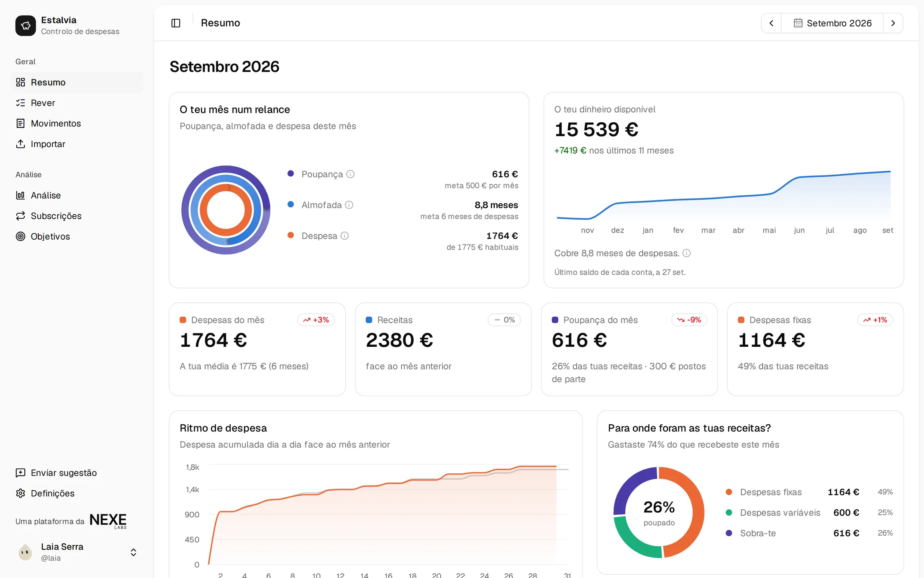Click the +1% Despesas fixas badge
This screenshot has height=578, width=924.
(875, 320)
